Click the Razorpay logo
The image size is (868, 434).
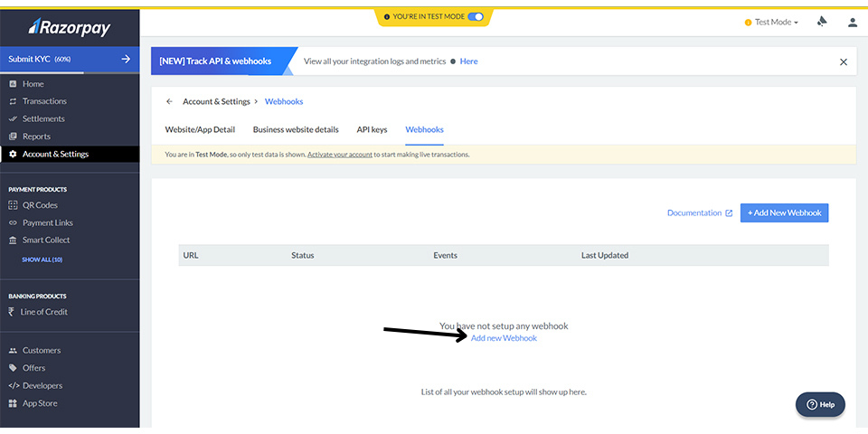tap(69, 27)
